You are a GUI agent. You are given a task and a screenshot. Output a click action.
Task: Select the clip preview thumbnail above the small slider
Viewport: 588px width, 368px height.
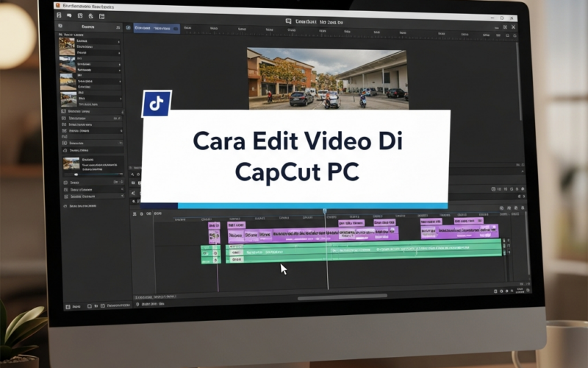tap(71, 163)
